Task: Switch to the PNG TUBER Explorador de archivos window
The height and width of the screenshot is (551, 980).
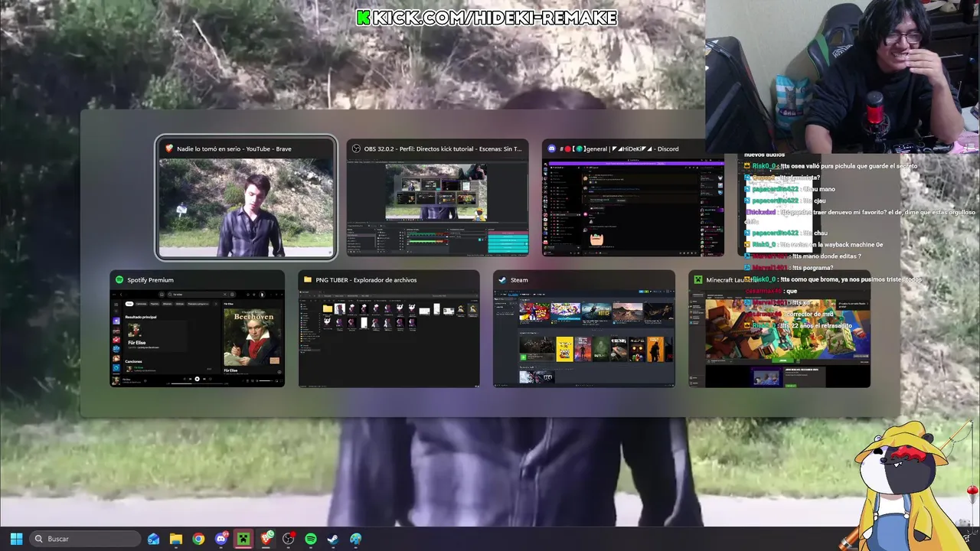Action: pos(389,329)
